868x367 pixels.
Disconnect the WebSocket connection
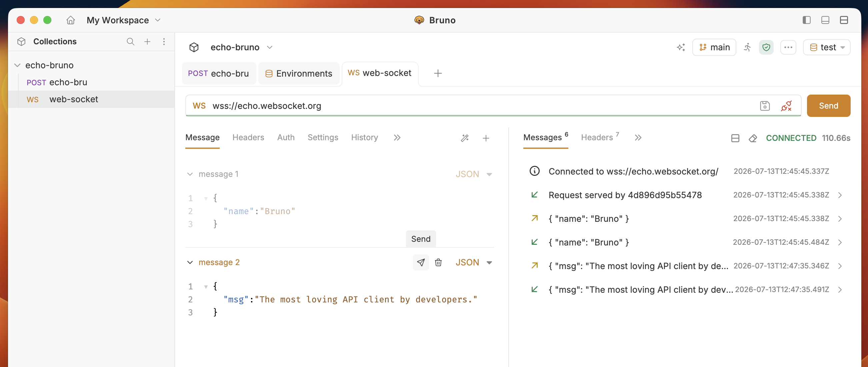pos(786,106)
